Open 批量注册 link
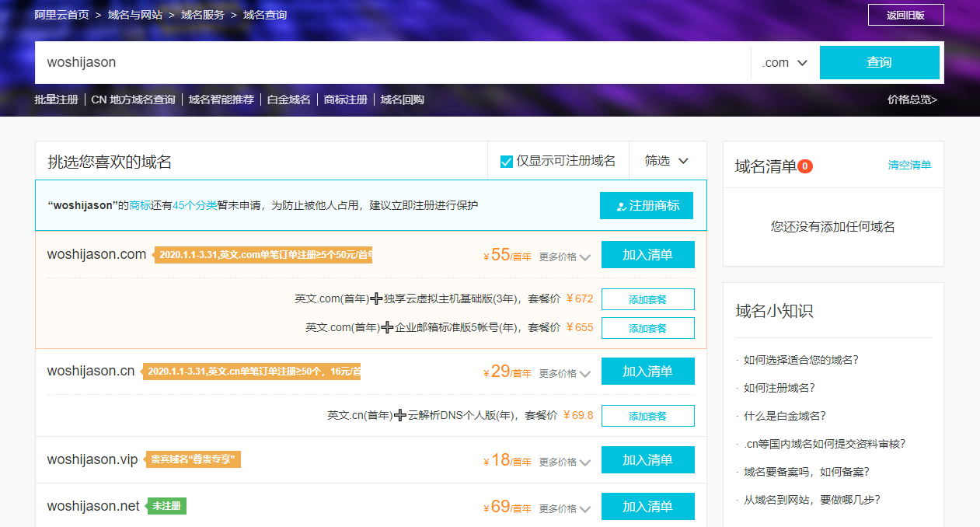 [x=57, y=99]
